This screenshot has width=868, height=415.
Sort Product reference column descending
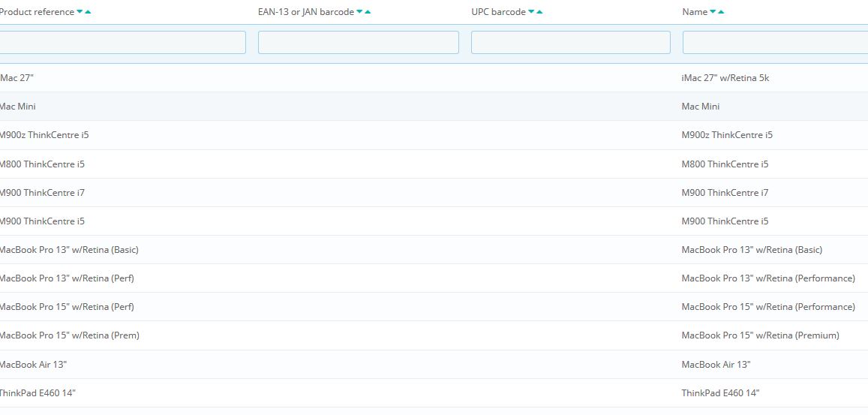[x=80, y=12]
